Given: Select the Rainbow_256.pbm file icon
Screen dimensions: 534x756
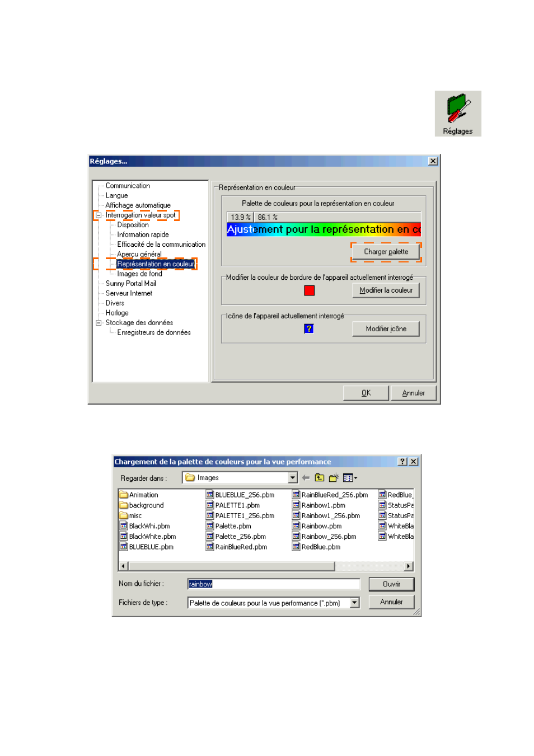Looking at the screenshot, I should tap(296, 537).
